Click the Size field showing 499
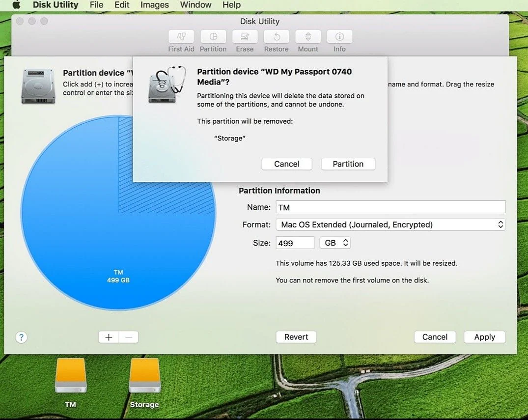The width and height of the screenshot is (528, 420). (x=295, y=243)
